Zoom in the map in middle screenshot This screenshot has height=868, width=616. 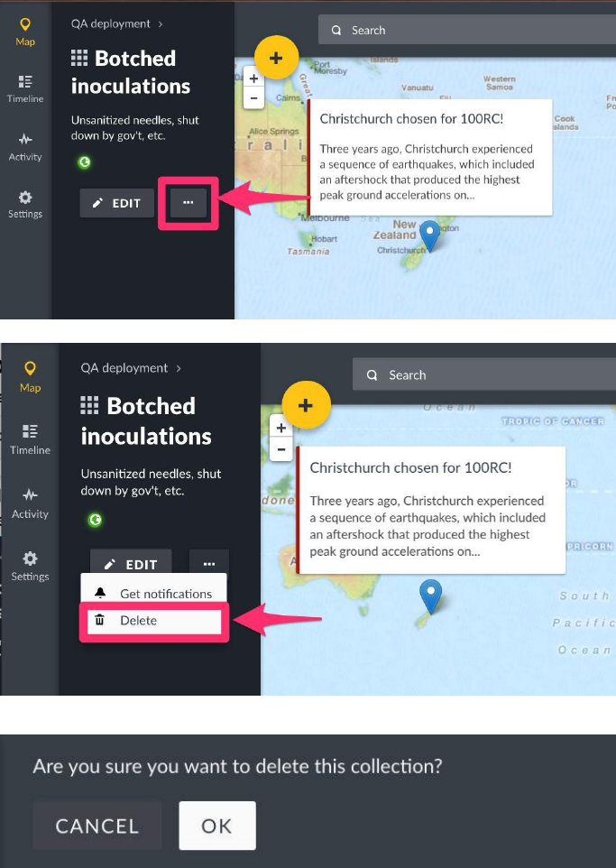click(x=281, y=428)
